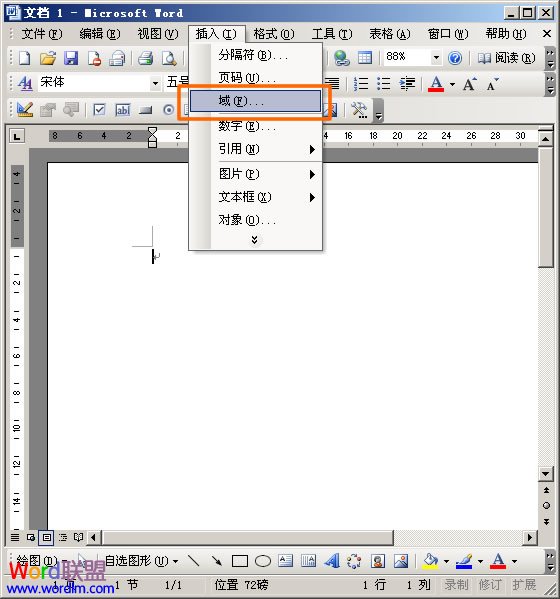Apply Fill Color paint bucket
This screenshot has height=599, width=560.
(431, 561)
